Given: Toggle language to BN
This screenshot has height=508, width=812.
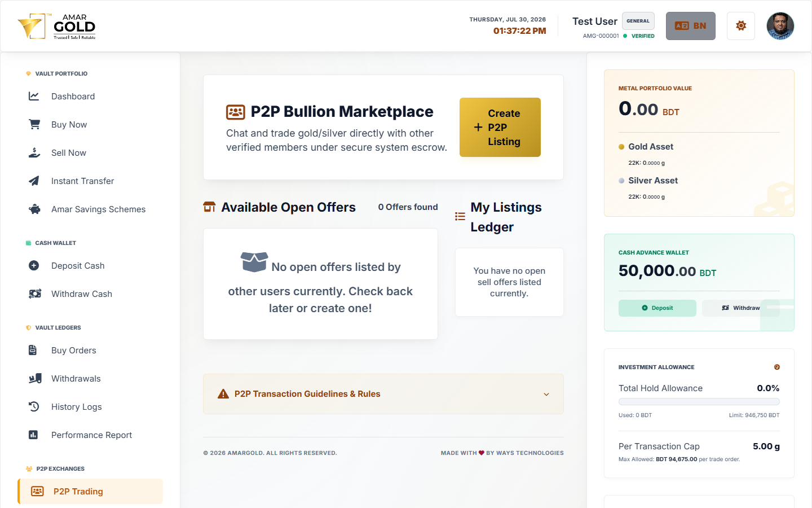Looking at the screenshot, I should click(691, 26).
